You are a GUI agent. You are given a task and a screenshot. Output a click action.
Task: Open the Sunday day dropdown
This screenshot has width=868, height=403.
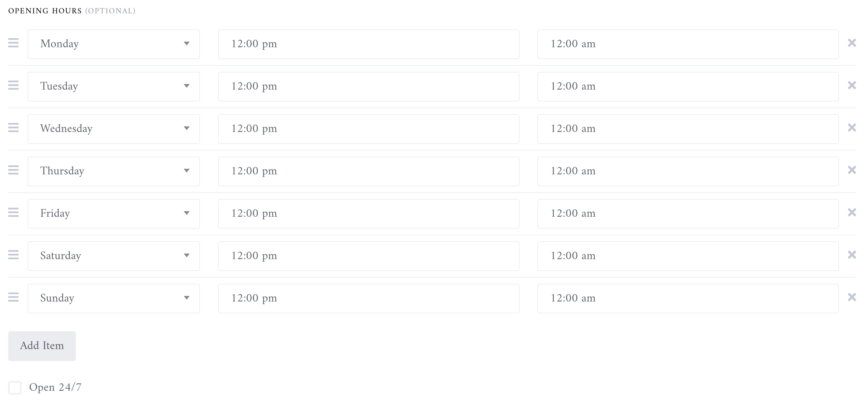pyautogui.click(x=114, y=299)
